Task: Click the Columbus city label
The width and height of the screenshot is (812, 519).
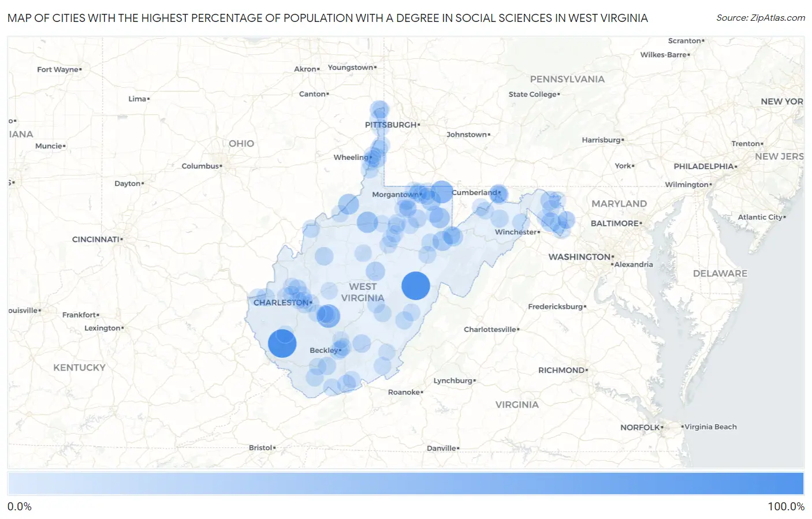Action: 200,166
